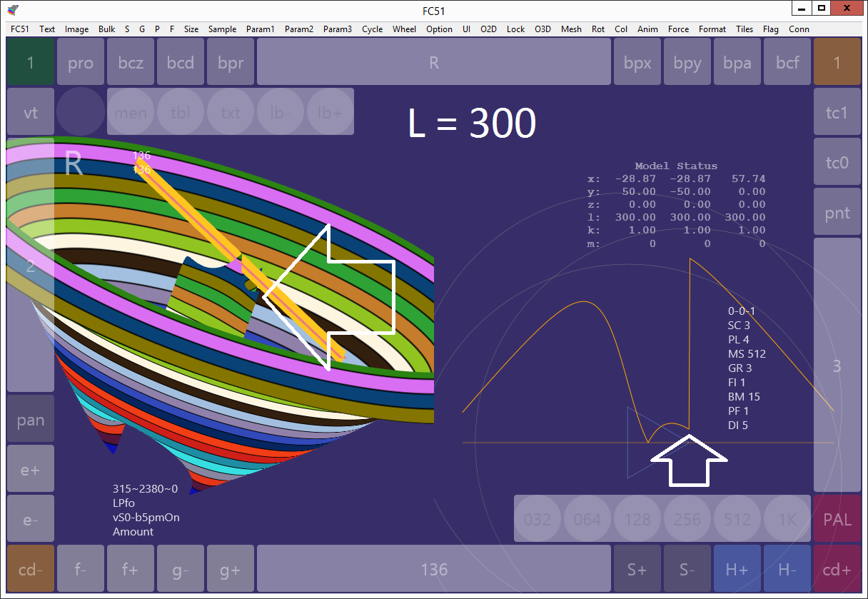Click the lb+ round button
Viewport: 868px width, 599px height.
(x=330, y=112)
